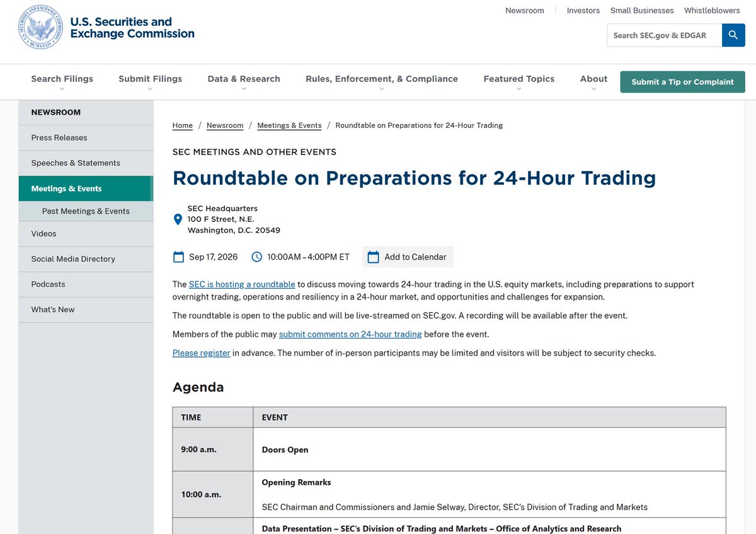
Task: Click the magnifying glass search button
Action: click(x=733, y=35)
